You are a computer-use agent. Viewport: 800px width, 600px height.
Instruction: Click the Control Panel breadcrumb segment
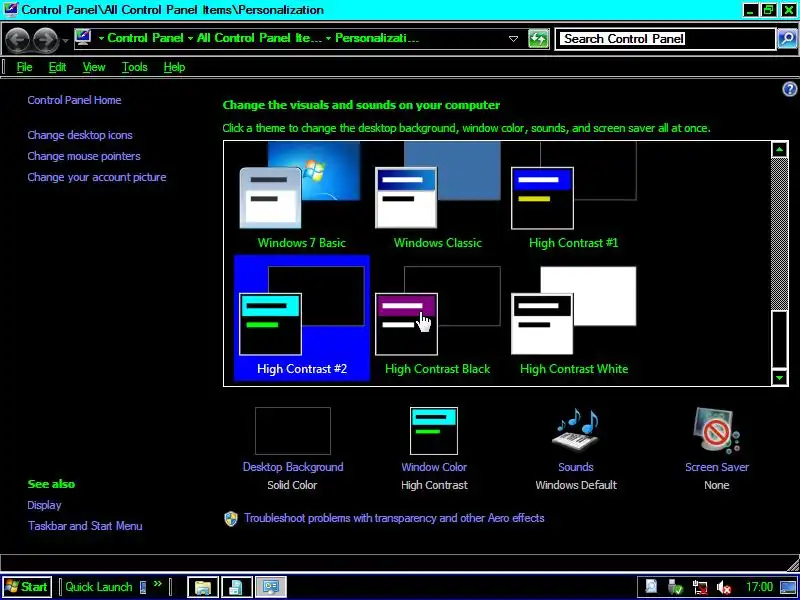pyautogui.click(x=145, y=38)
